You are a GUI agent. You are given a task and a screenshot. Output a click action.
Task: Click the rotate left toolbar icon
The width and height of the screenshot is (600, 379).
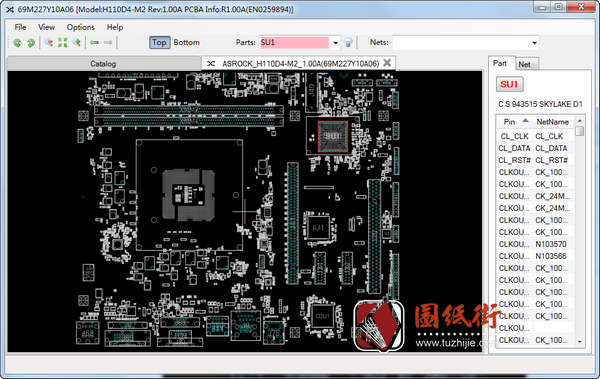(x=17, y=42)
